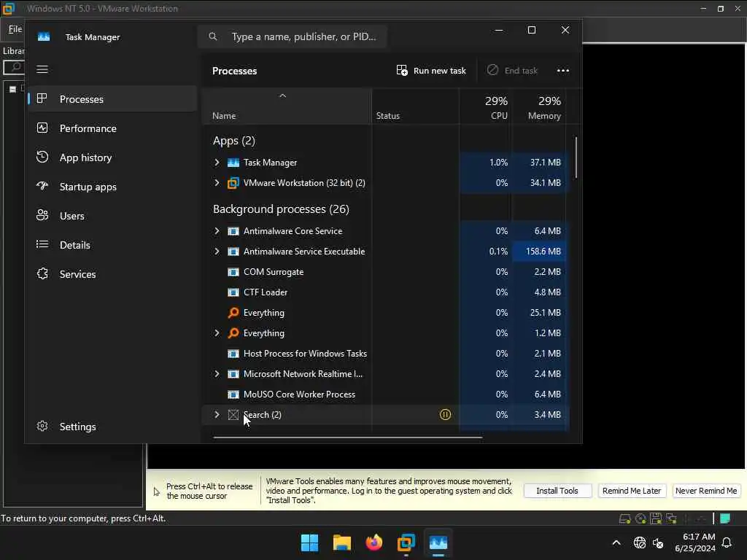Click the Task Manager title icon

[44, 36]
